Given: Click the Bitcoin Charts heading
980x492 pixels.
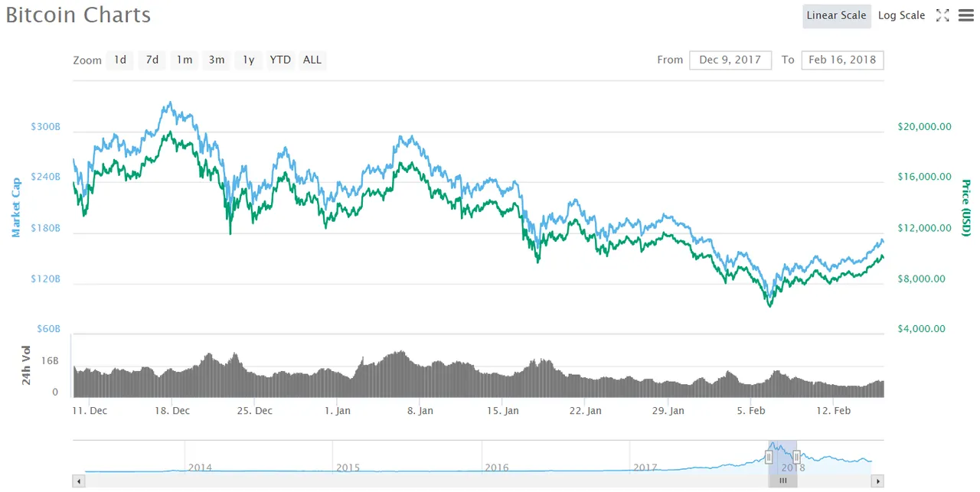Looking at the screenshot, I should [x=78, y=15].
